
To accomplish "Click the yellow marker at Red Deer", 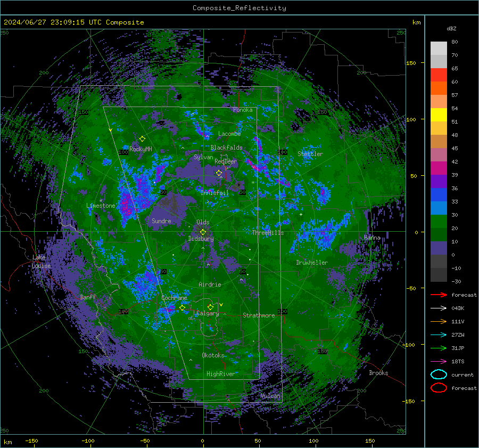I will (219, 173).
